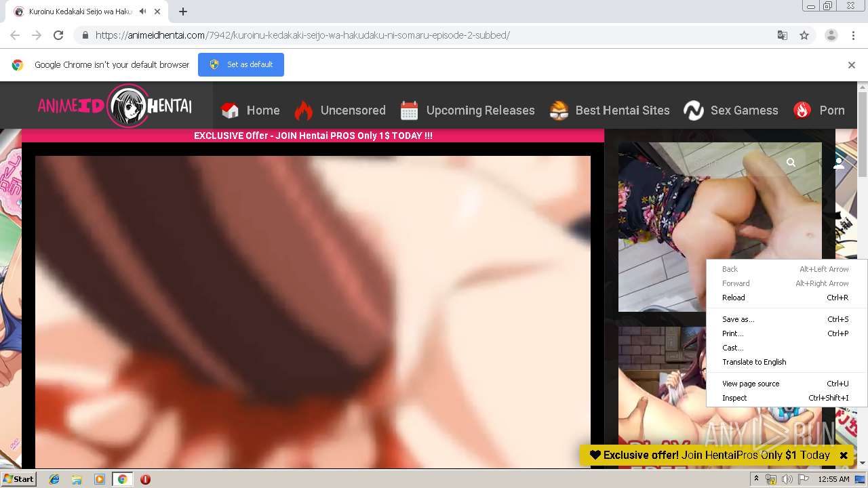The width and height of the screenshot is (868, 488).
Task: Mute the tab using the speaker icon
Action: (x=142, y=12)
